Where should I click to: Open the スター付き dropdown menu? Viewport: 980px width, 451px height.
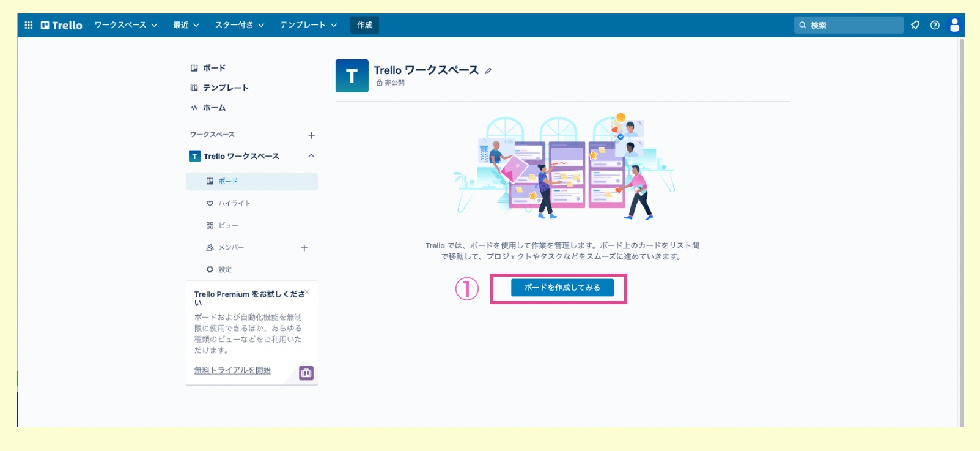240,25
